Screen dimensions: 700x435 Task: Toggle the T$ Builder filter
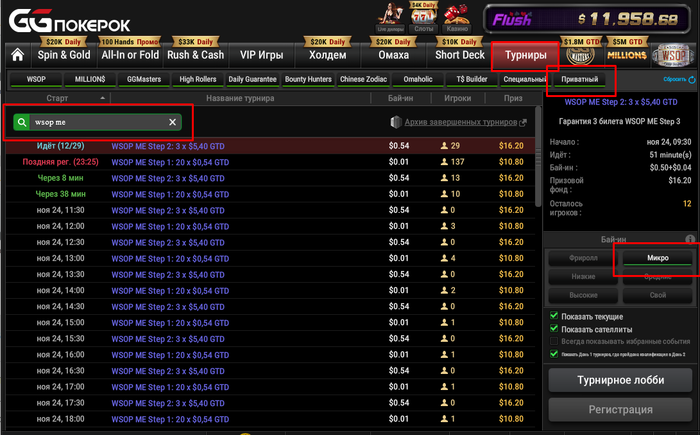pos(471,79)
